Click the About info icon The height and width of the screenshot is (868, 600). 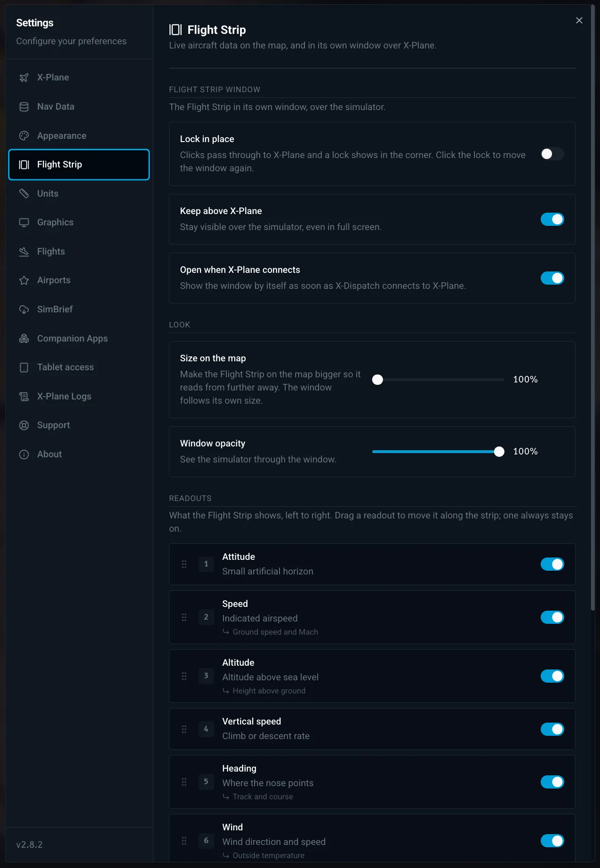click(x=24, y=454)
